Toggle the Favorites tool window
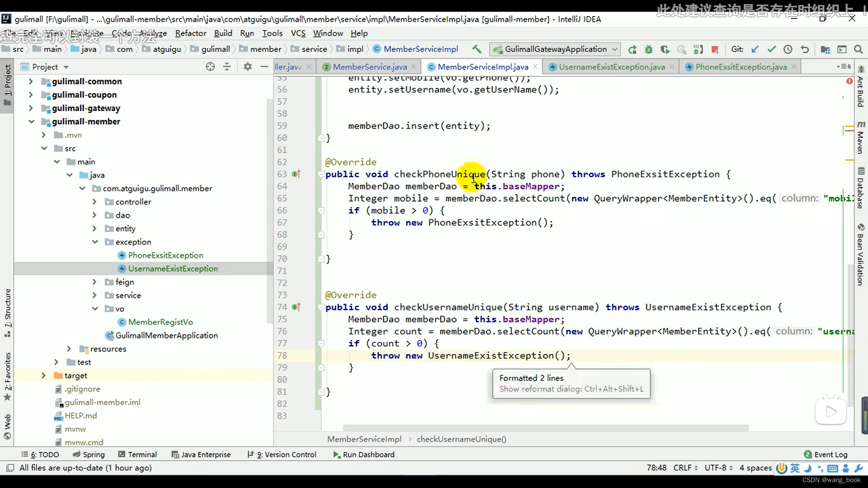The height and width of the screenshot is (488, 868). (7, 376)
